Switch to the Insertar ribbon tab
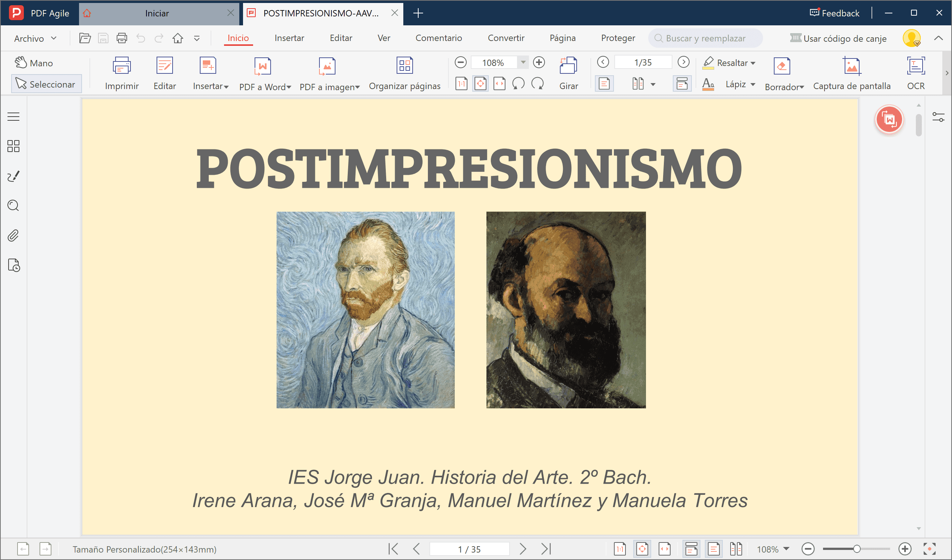This screenshot has height=560, width=952. click(x=289, y=38)
